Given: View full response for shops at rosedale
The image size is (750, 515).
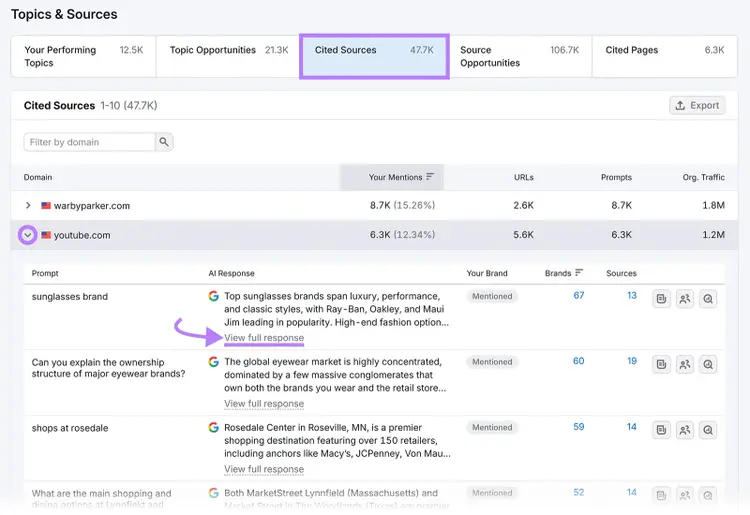Looking at the screenshot, I should click(x=264, y=469).
